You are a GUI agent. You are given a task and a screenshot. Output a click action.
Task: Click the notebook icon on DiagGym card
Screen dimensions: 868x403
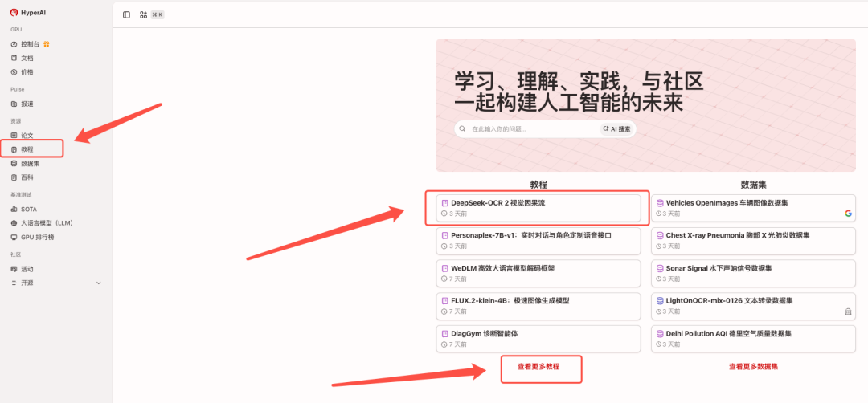(444, 334)
